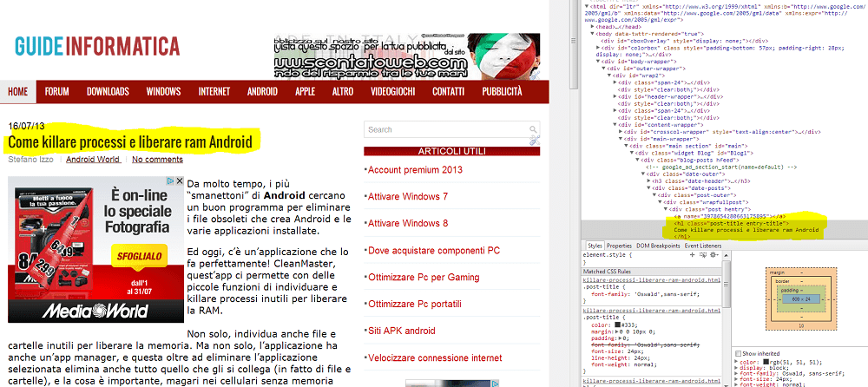Expand computed font-family: Oswald, sans-serif property

(x=737, y=373)
